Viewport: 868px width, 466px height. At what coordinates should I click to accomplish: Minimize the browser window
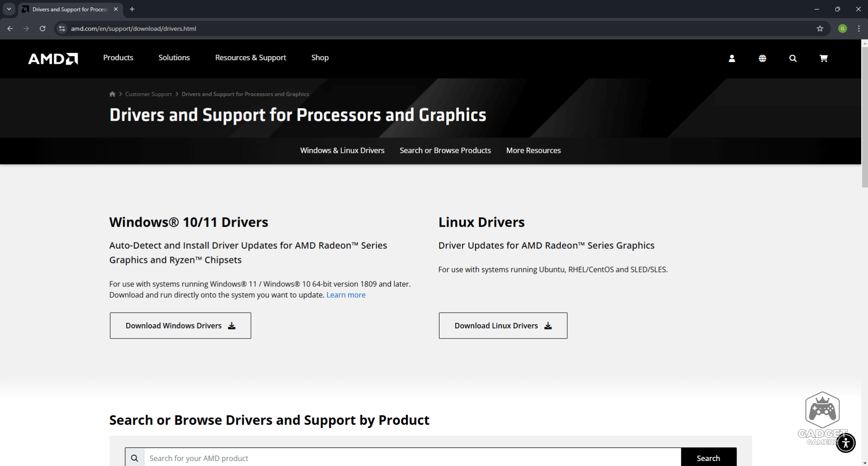[x=816, y=9]
